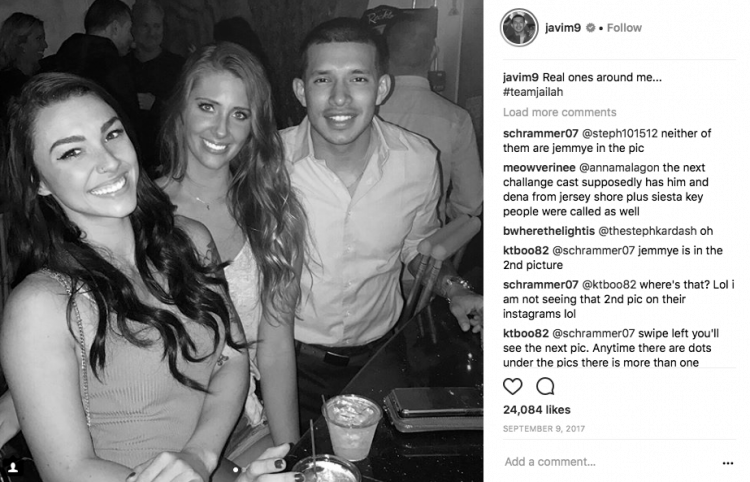The width and height of the screenshot is (750, 482).
Task: Open the @steph101512 mention link
Action: [612, 133]
